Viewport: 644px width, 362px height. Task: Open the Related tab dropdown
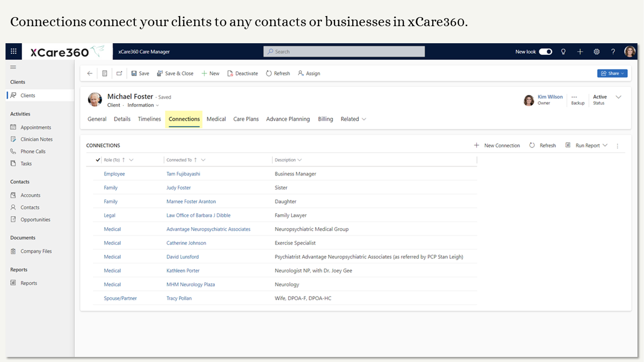pos(353,119)
